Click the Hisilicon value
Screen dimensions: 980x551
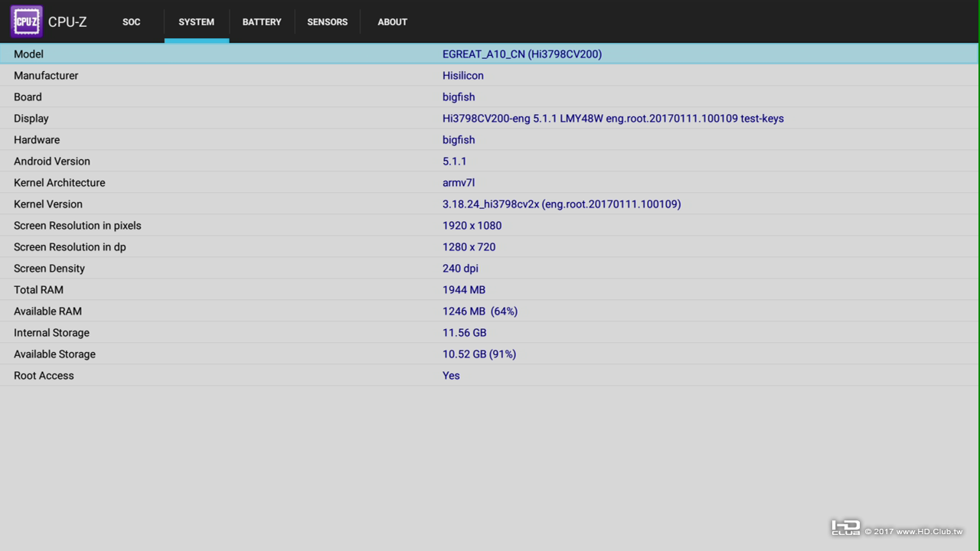463,76
